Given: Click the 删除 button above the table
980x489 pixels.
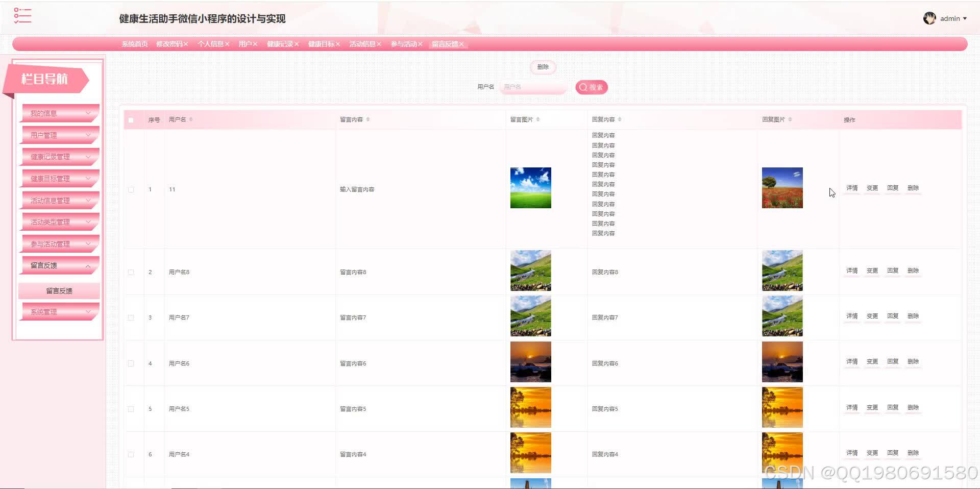Looking at the screenshot, I should 543,67.
